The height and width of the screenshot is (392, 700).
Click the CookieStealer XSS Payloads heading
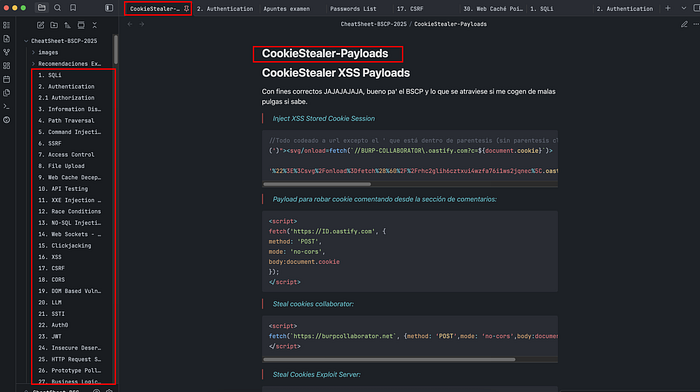(336, 73)
